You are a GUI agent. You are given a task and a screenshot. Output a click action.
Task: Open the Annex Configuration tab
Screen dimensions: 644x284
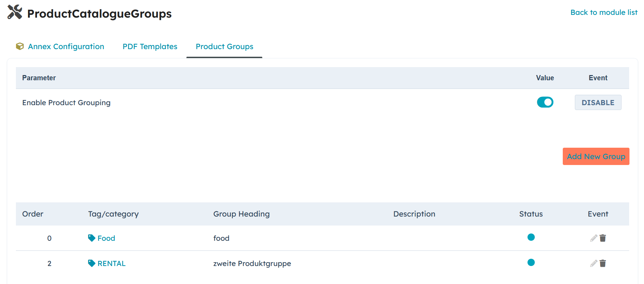coord(66,46)
